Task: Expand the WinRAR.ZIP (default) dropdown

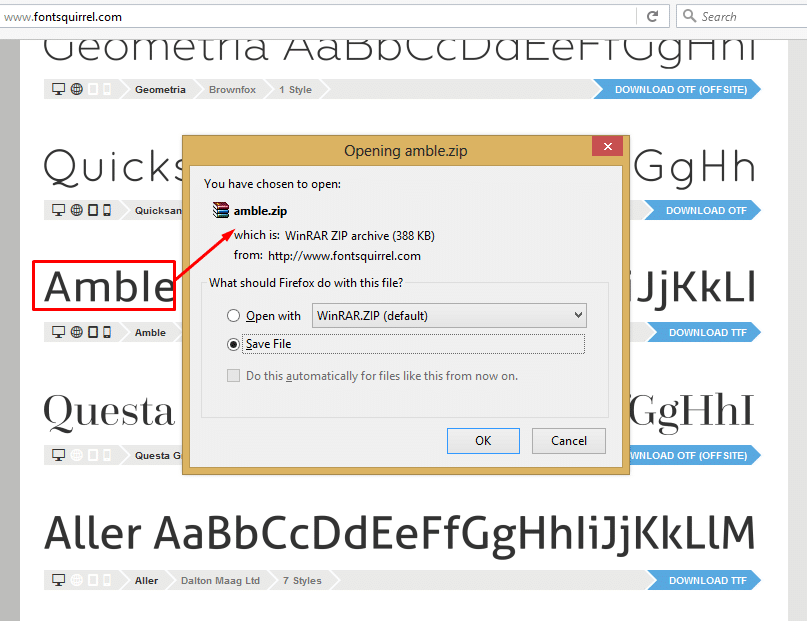Action: 449,315
